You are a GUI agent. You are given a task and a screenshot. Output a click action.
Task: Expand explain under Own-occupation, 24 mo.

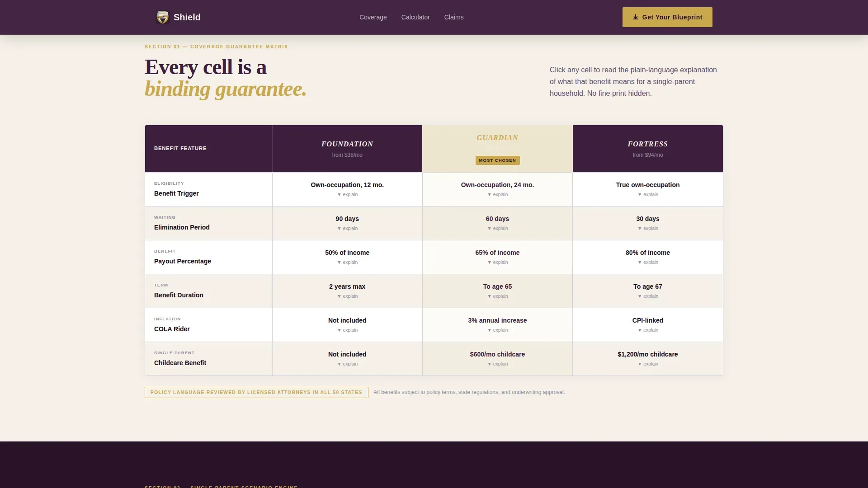click(497, 195)
